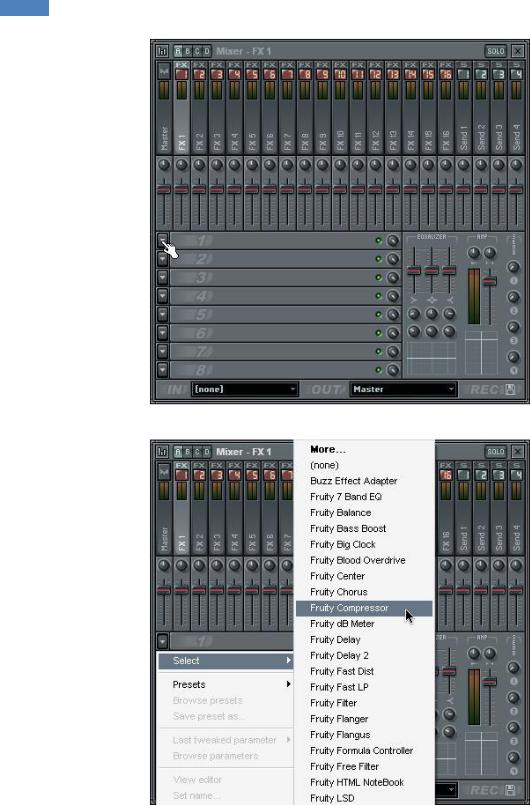
Task: Click first Amp knob in menu-free mixer
Action: tap(474, 252)
